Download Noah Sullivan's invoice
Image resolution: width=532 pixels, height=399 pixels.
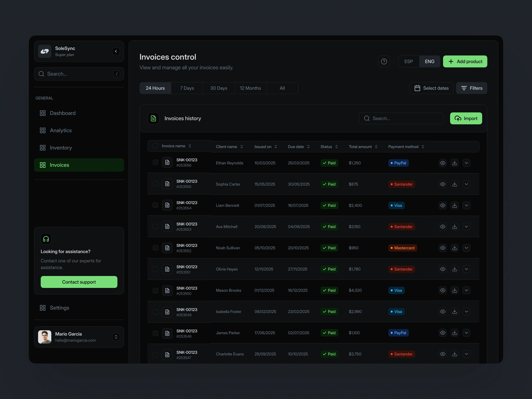[x=454, y=248]
